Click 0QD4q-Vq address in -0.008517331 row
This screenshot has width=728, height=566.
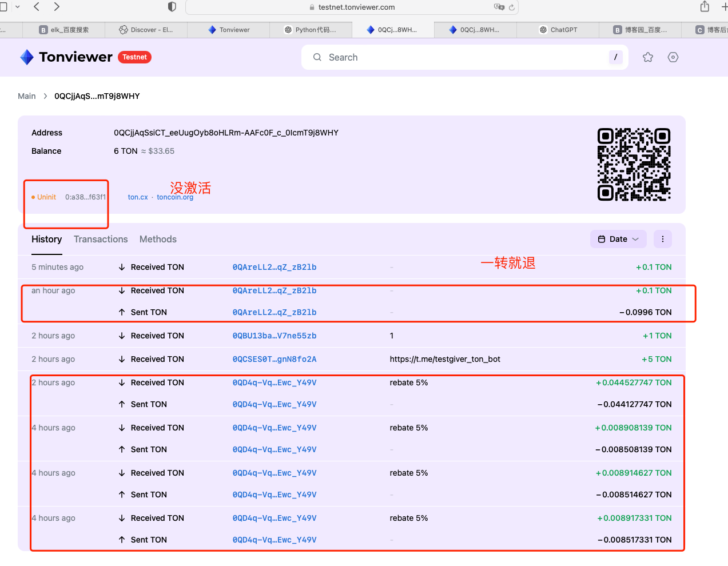[x=275, y=540]
